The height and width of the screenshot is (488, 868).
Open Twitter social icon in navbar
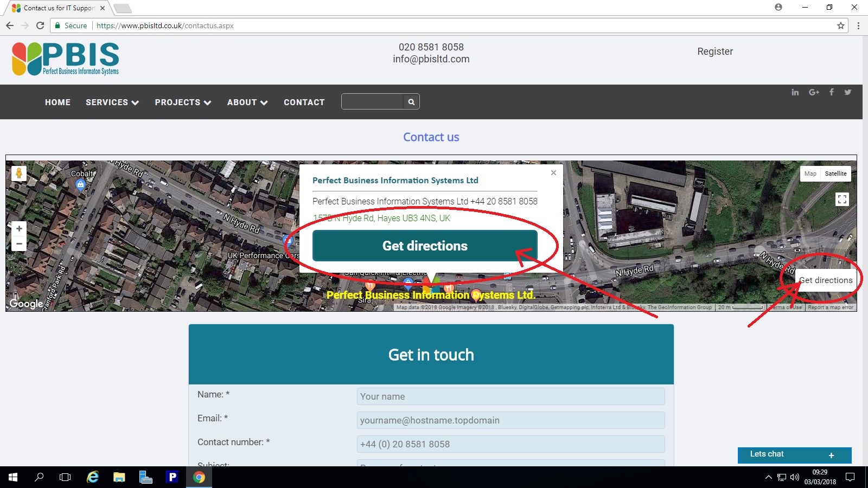pos(848,92)
